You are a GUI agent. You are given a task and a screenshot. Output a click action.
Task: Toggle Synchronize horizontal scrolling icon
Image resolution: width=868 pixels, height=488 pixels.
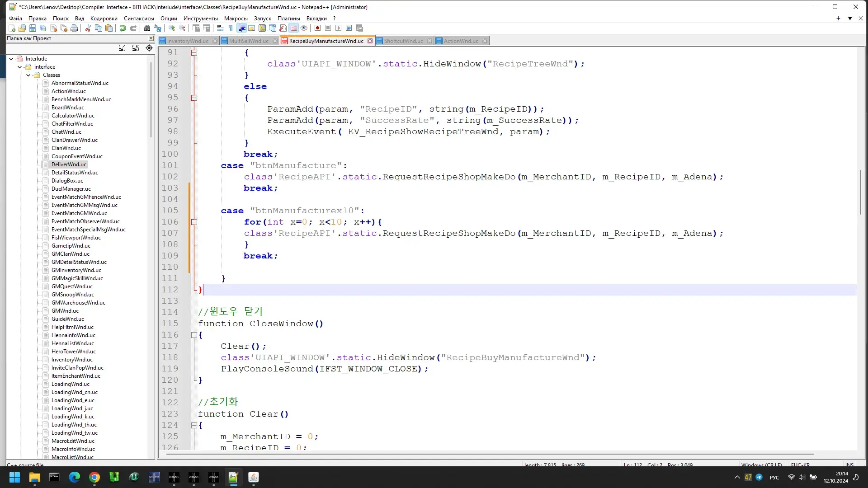pos(207,28)
